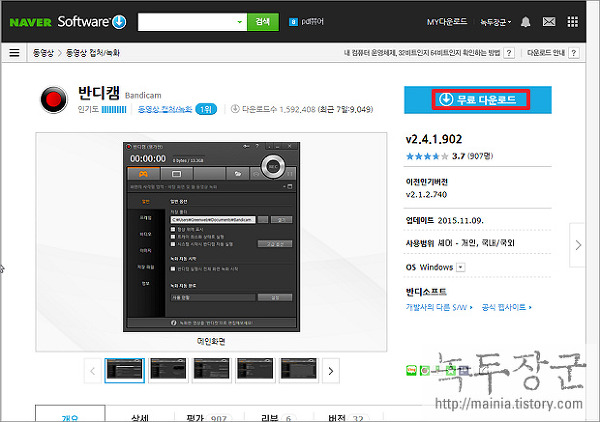Open the hamburger category menu
The height and width of the screenshot is (422, 600).
14,52
